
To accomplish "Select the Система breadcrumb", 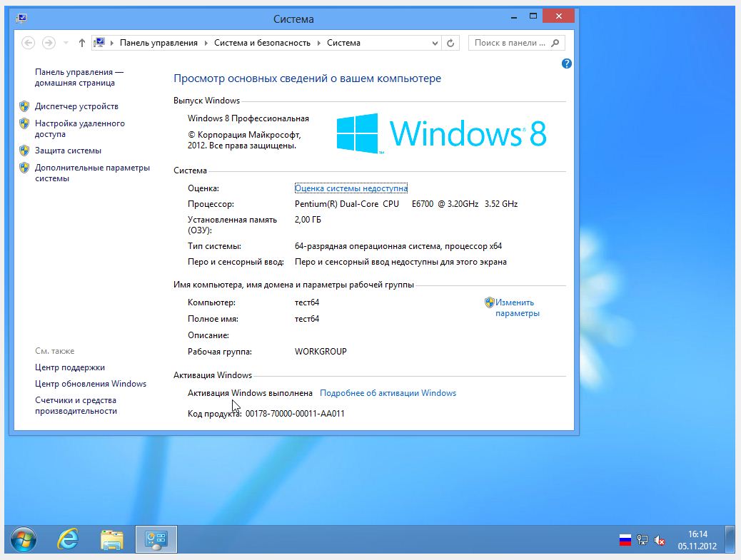I will tap(343, 43).
